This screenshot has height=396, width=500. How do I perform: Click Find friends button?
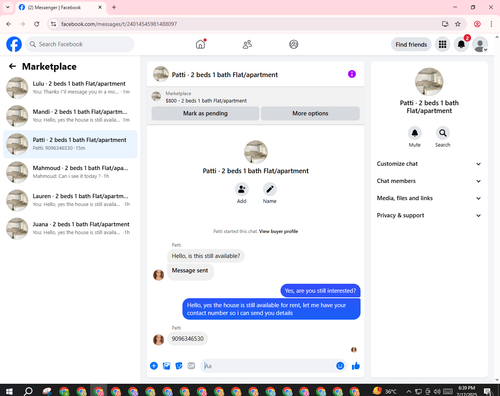tap(411, 44)
